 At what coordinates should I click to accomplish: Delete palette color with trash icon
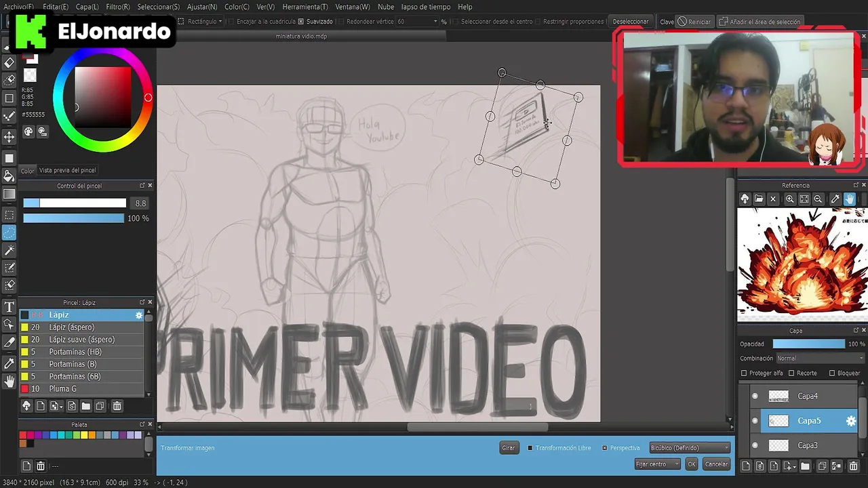click(x=41, y=466)
